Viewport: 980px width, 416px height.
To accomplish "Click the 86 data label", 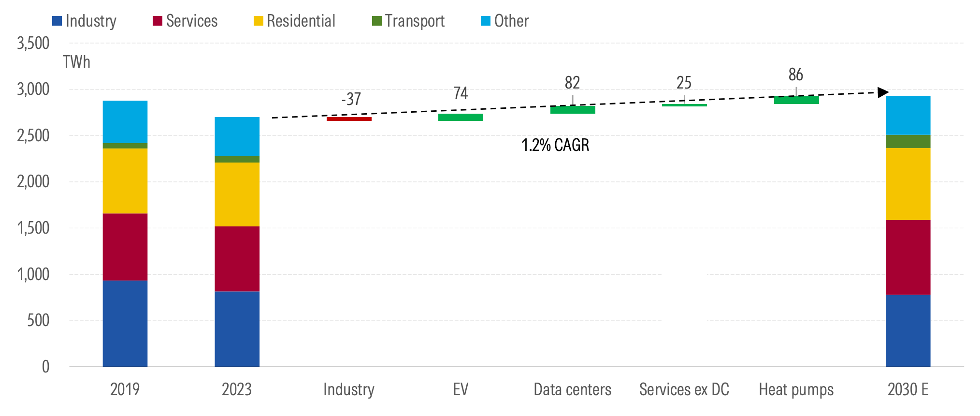I will point(795,75).
